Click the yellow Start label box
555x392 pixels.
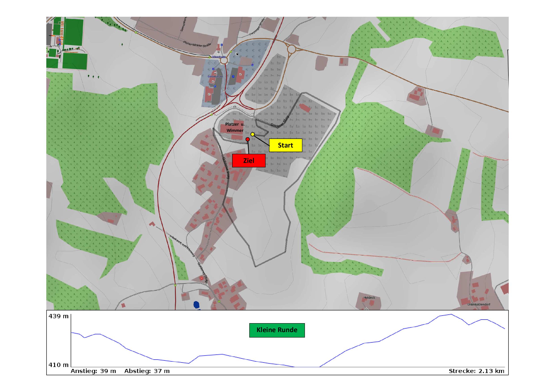pyautogui.click(x=285, y=145)
